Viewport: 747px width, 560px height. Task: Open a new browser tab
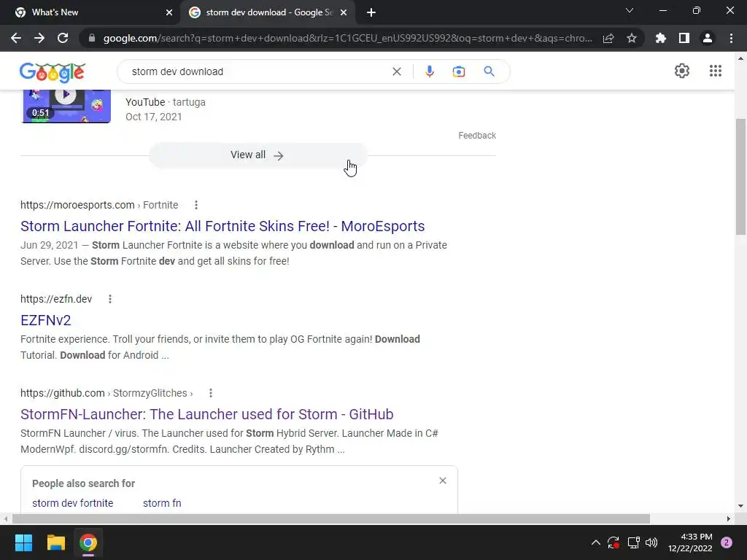click(x=371, y=12)
